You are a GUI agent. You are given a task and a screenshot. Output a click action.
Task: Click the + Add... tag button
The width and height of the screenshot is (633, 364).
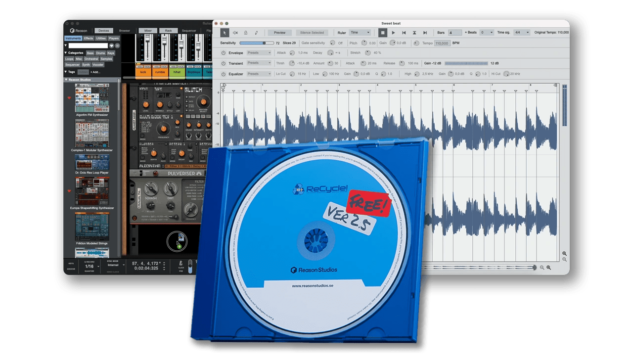pos(95,72)
